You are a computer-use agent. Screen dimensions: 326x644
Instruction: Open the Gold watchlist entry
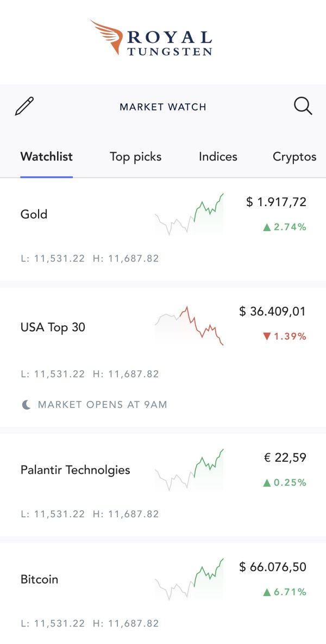pyautogui.click(x=34, y=214)
